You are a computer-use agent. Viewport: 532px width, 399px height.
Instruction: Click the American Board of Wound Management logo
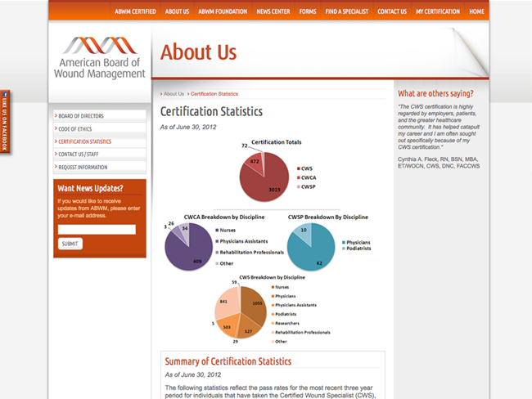click(x=99, y=58)
